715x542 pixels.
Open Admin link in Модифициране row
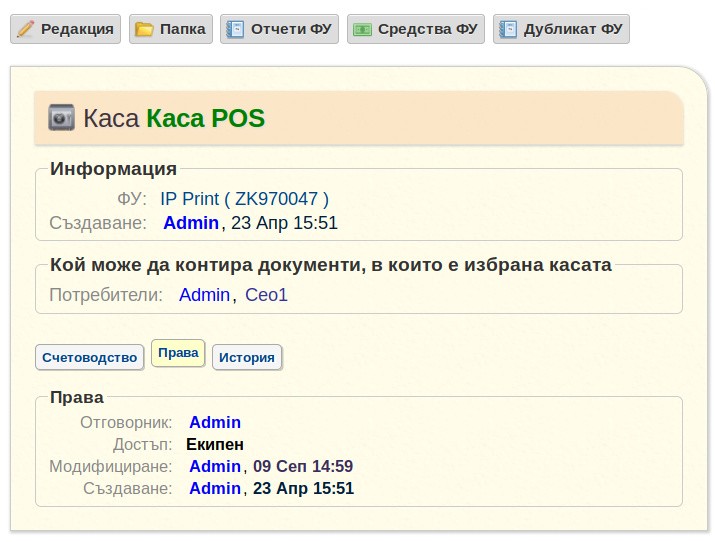[x=215, y=466]
